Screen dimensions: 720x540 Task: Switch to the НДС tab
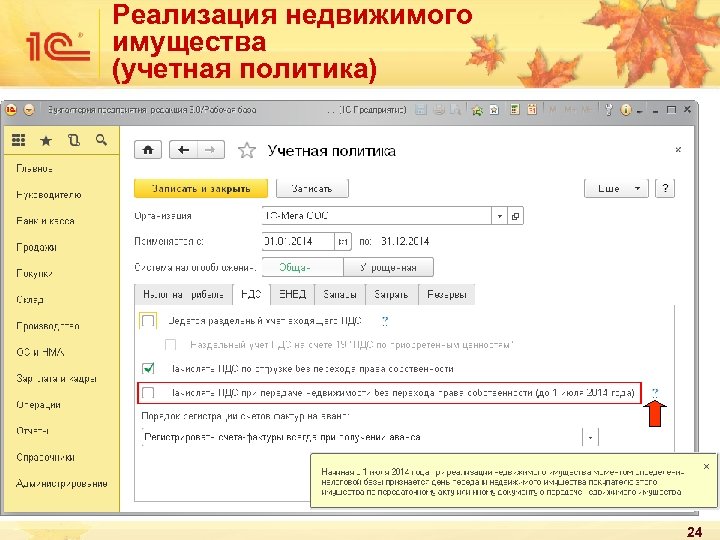click(251, 295)
